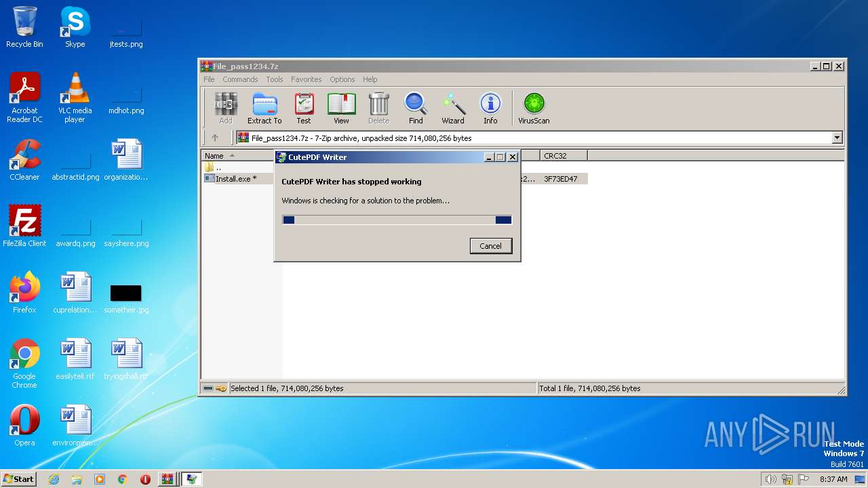Image resolution: width=868 pixels, height=488 pixels.
Task: Click the Extract To toolbar icon
Action: (264, 108)
